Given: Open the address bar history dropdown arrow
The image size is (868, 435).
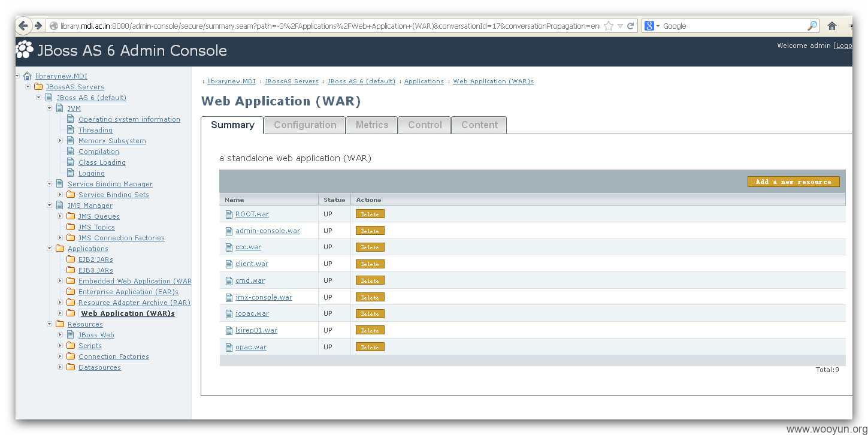Looking at the screenshot, I should click(x=620, y=26).
